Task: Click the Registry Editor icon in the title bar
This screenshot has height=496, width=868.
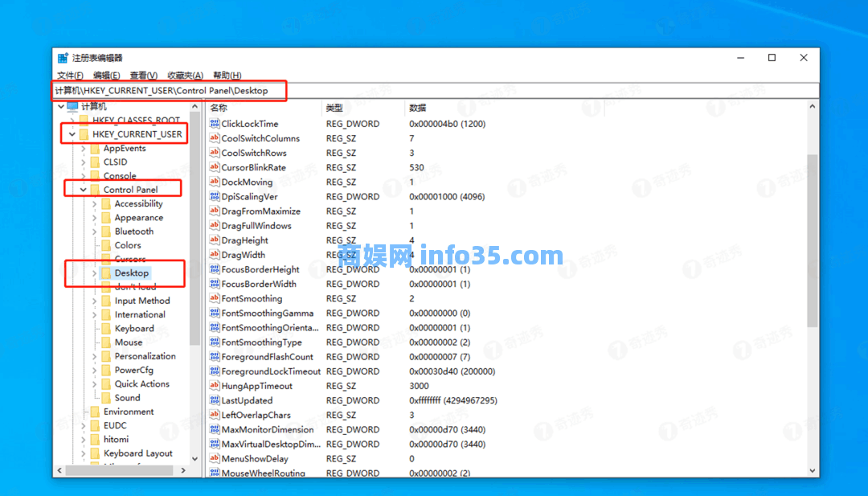Action: pyautogui.click(x=62, y=57)
